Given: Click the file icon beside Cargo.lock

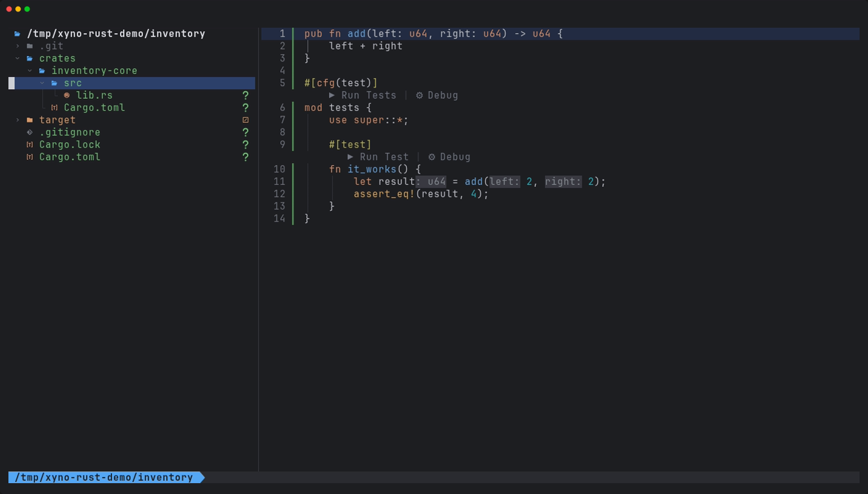Looking at the screenshot, I should [30, 145].
